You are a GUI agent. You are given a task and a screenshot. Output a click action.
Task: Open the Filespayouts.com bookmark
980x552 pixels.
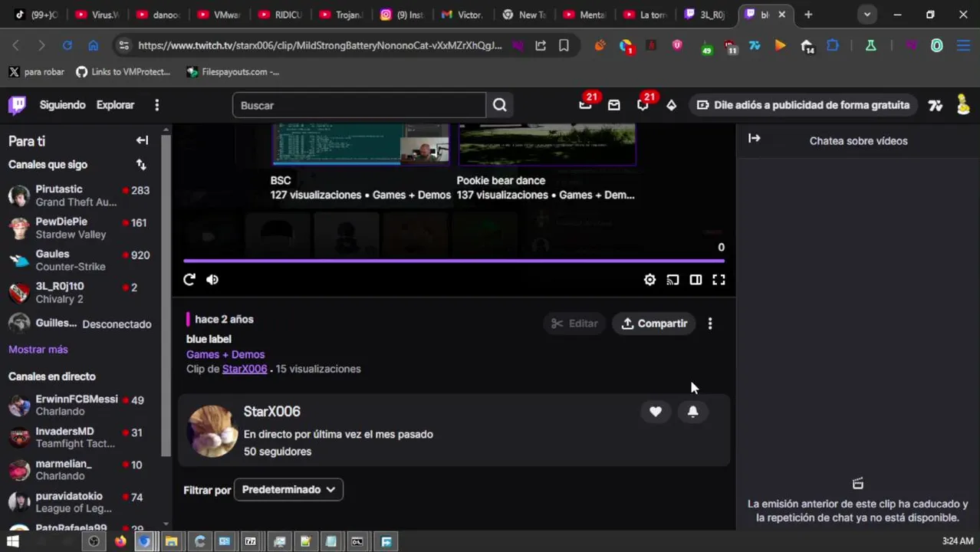(x=232, y=72)
